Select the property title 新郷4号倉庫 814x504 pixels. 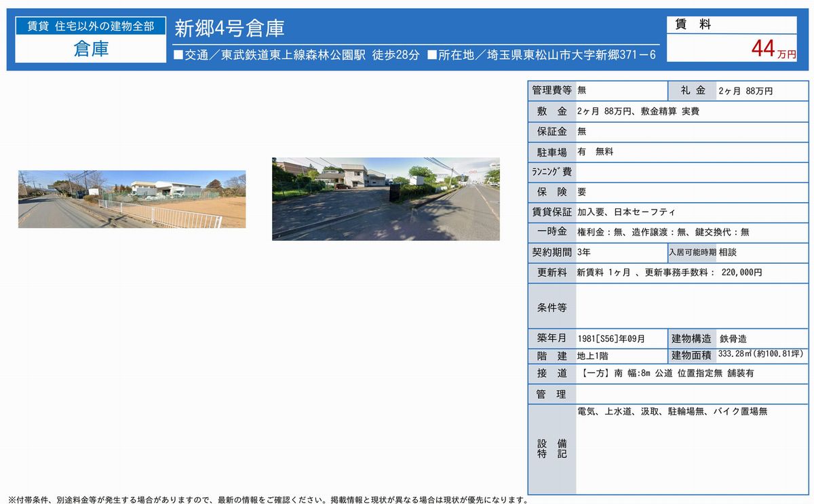[x=229, y=28]
